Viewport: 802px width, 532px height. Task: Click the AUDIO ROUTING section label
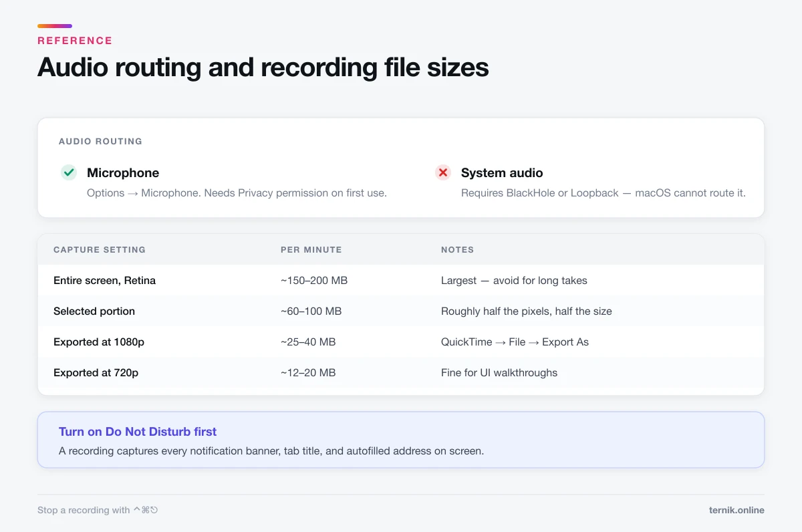(100, 142)
